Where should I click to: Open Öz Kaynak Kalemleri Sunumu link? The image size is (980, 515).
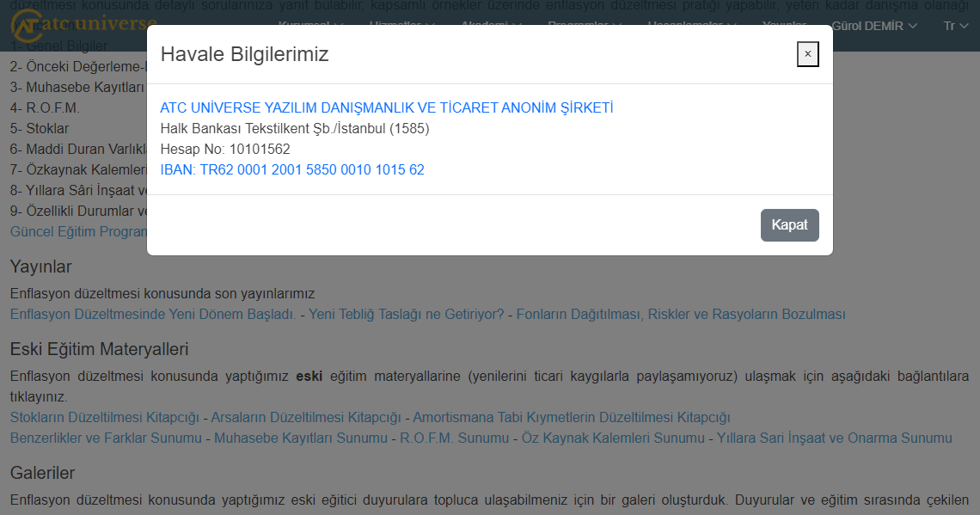click(x=613, y=438)
